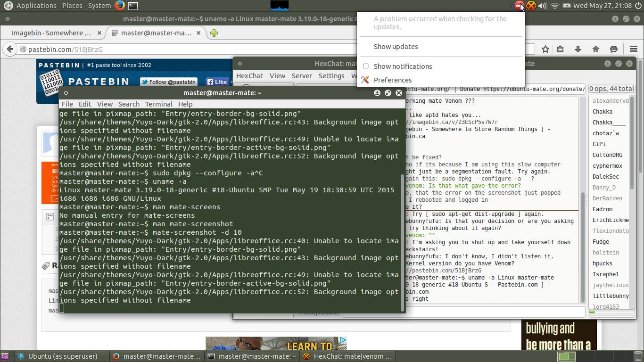Bookmark this page with the star icon
Viewport: 644px width, 362px height.
(x=545, y=49)
